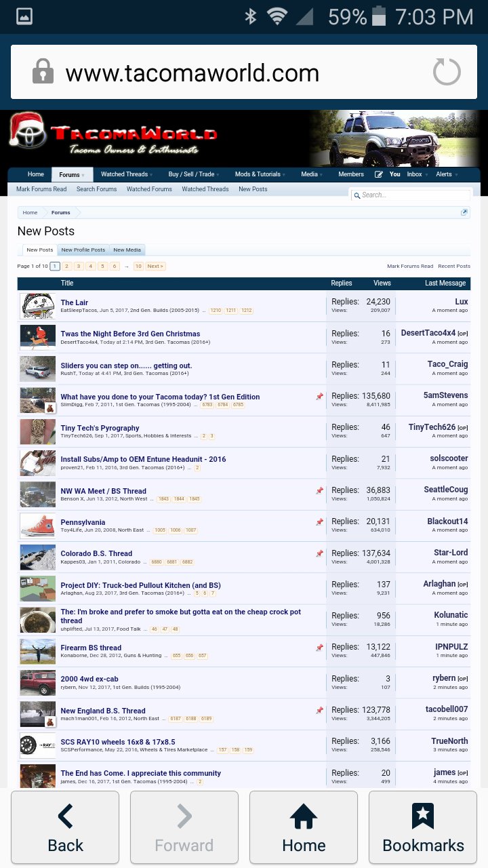Click the pin icon on Firearm BS thread
The width and height of the screenshot is (488, 868).
pyautogui.click(x=319, y=648)
